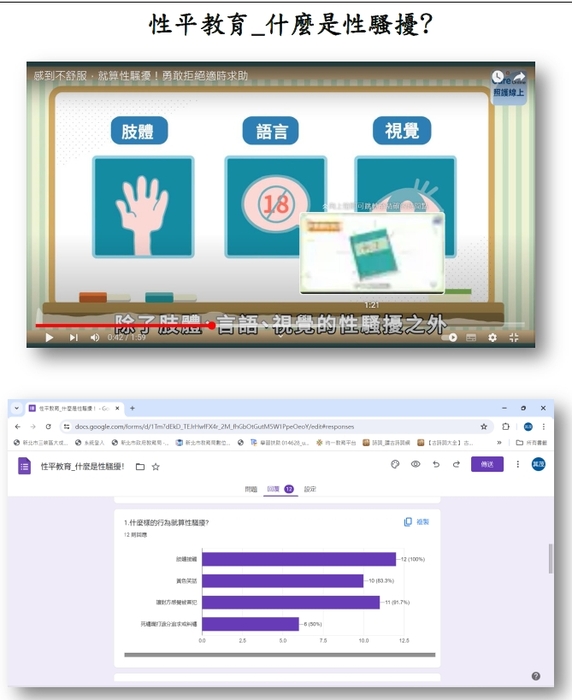Bookmark this page with star icon
The width and height of the screenshot is (572, 700).
point(484,426)
